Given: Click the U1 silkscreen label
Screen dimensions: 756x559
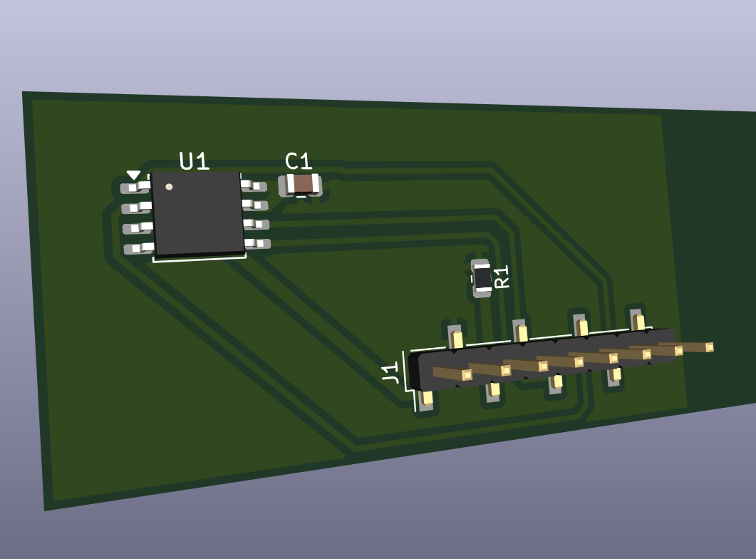Looking at the screenshot, I should pyautogui.click(x=195, y=160).
